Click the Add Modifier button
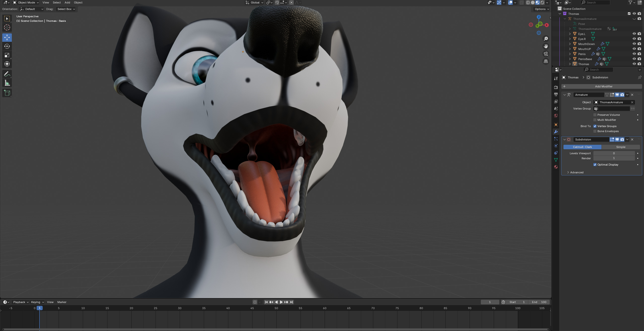644x331 pixels. click(x=601, y=86)
